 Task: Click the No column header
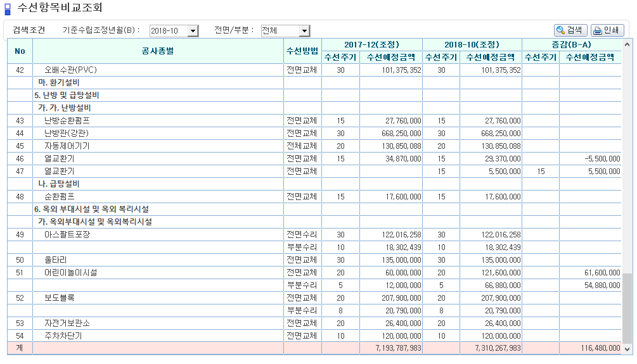point(20,51)
